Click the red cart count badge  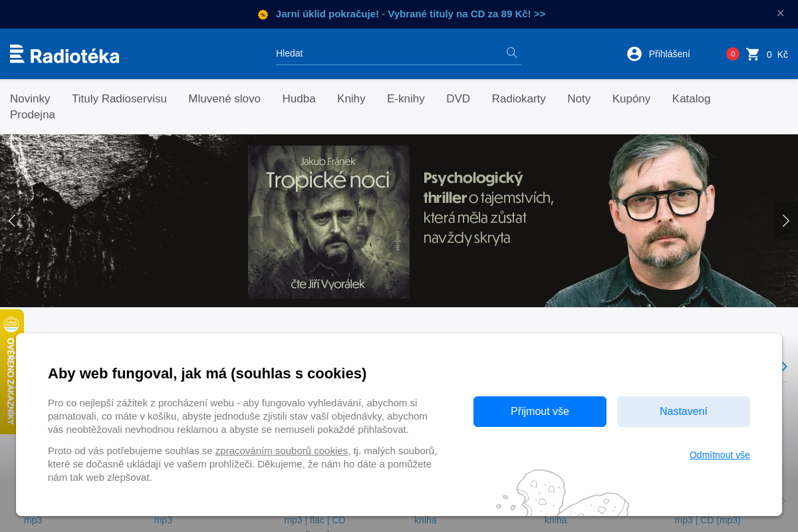coord(732,54)
